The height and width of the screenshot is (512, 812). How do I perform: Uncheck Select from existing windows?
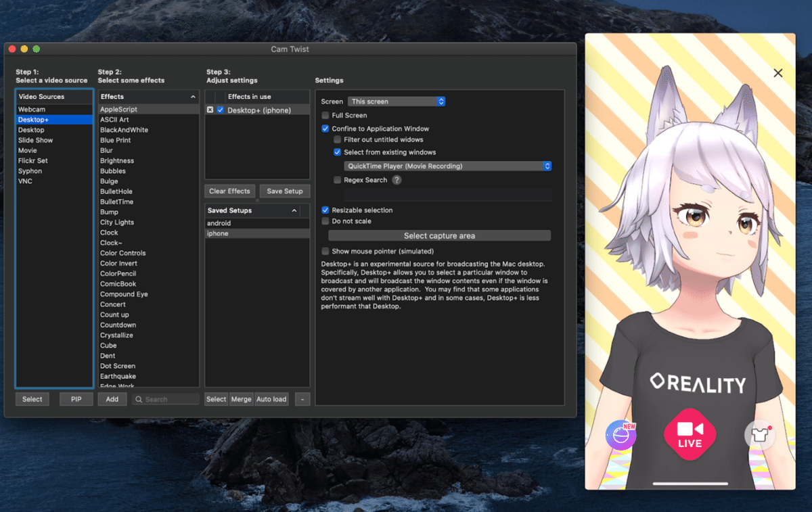[x=338, y=152]
